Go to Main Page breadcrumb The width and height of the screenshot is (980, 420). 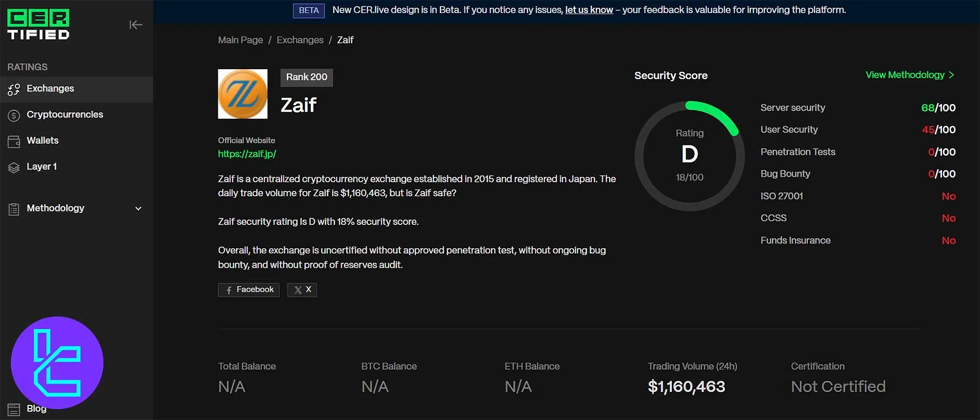[x=240, y=40]
